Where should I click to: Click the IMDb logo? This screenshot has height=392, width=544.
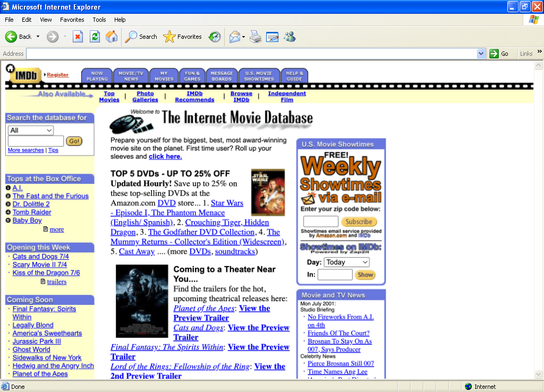click(23, 74)
